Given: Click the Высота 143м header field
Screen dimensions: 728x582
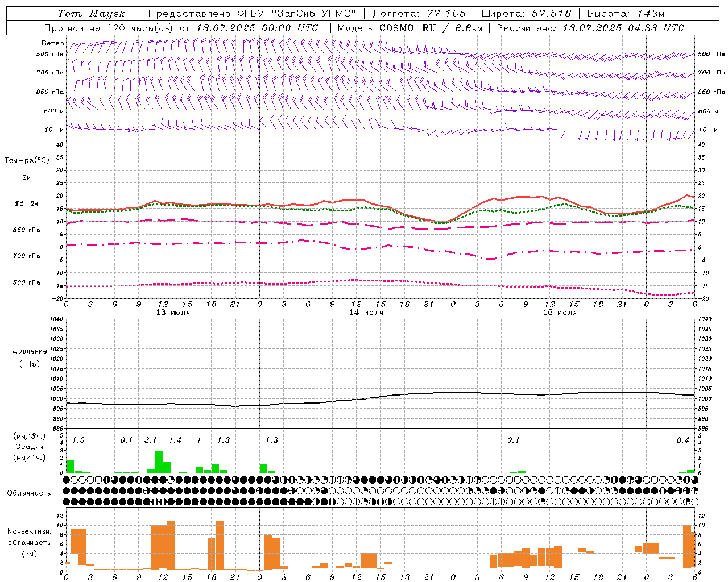Looking at the screenshot, I should click(626, 14).
